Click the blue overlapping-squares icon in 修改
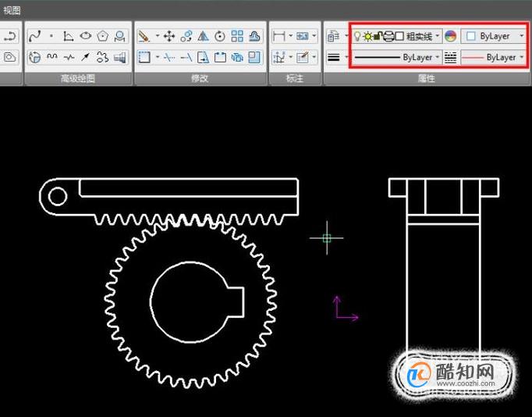Screen dimensions: 532x417 tap(254, 57)
